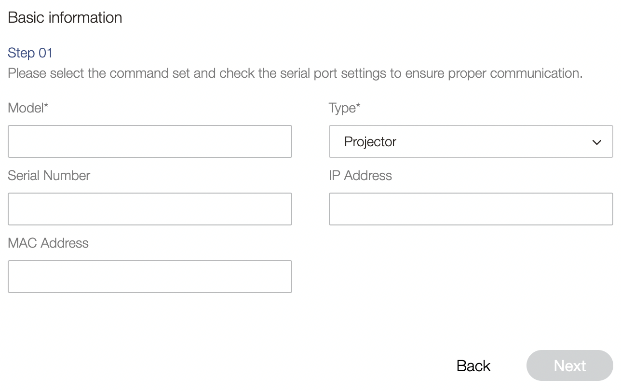This screenshot has height=391, width=621.
Task: Click the required asterisk beside Model
Action: pos(46,105)
